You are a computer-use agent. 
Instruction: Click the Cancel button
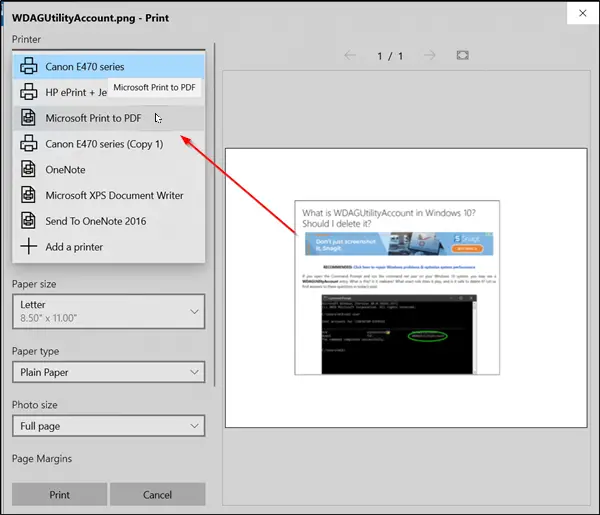pos(158,494)
